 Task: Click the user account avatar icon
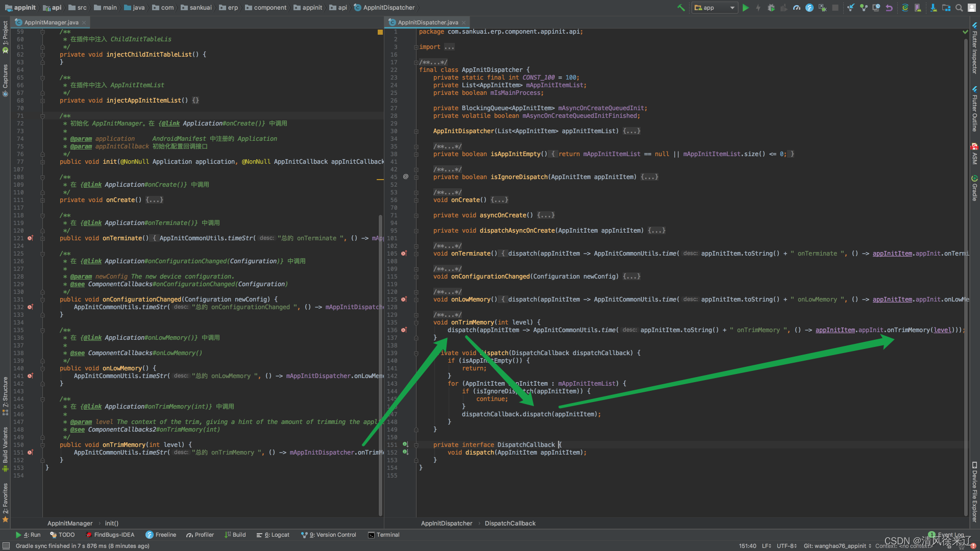coord(972,8)
